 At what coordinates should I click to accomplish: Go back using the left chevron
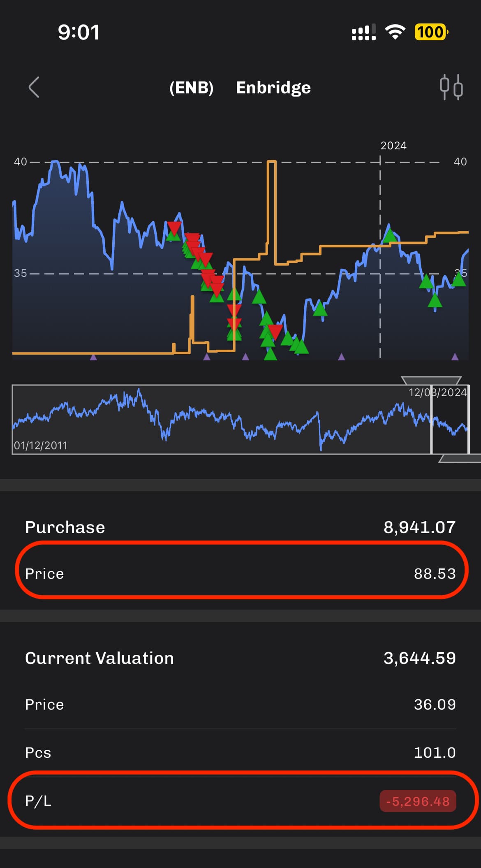34,87
